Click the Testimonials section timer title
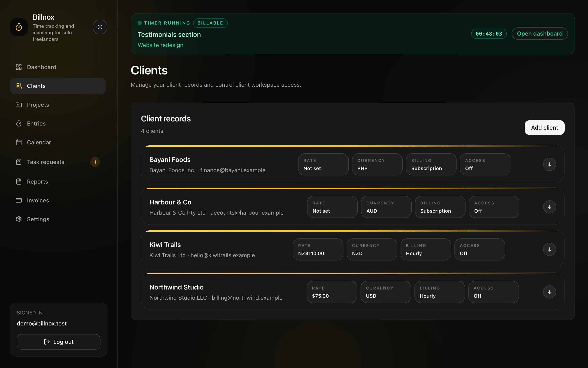 [x=169, y=35]
